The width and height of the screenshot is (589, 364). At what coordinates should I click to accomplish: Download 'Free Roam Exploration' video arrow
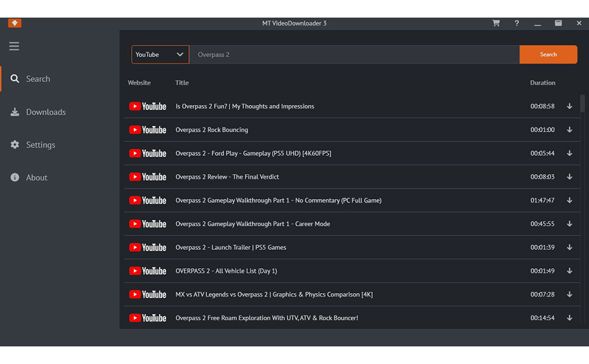pos(570,318)
